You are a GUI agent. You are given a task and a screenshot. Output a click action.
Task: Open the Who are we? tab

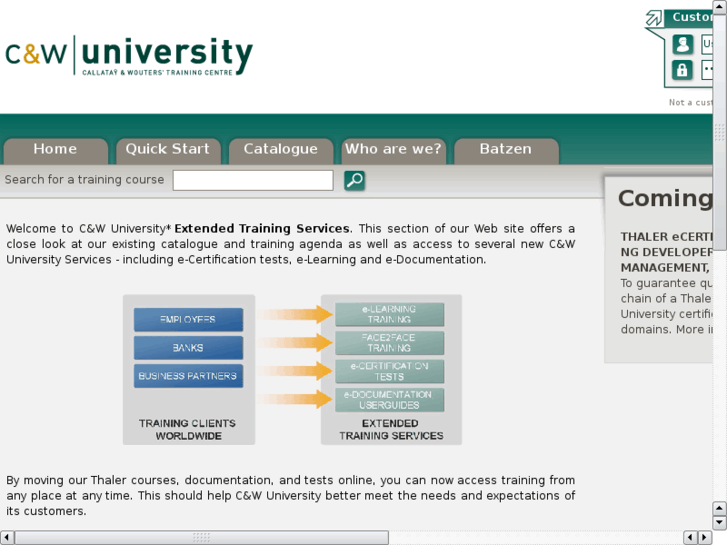(394, 150)
